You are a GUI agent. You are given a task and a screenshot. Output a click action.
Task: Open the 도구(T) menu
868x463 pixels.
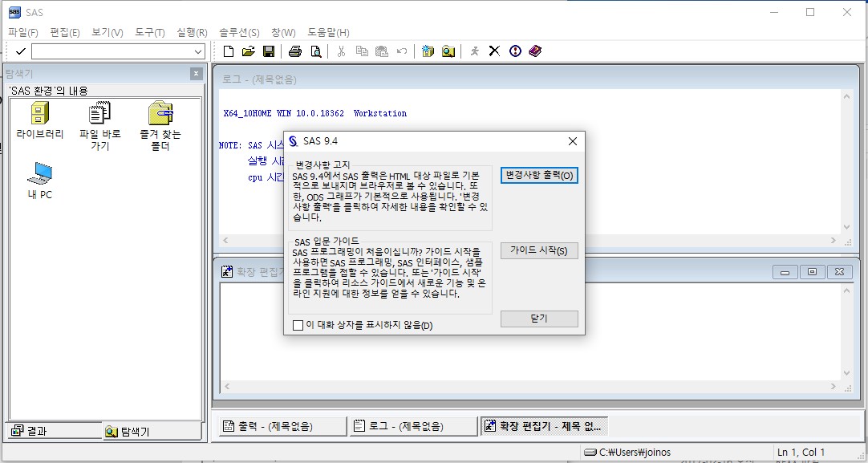point(150,33)
